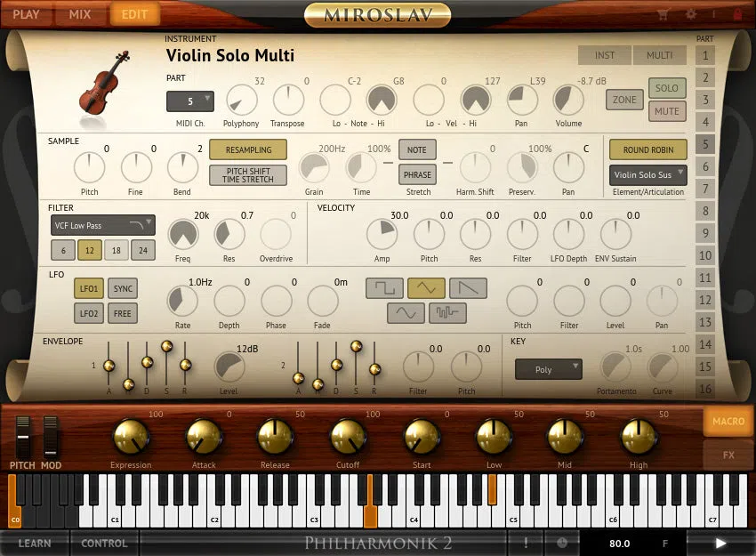Select part 7
Viewport: 756px width, 556px height.
click(x=705, y=189)
